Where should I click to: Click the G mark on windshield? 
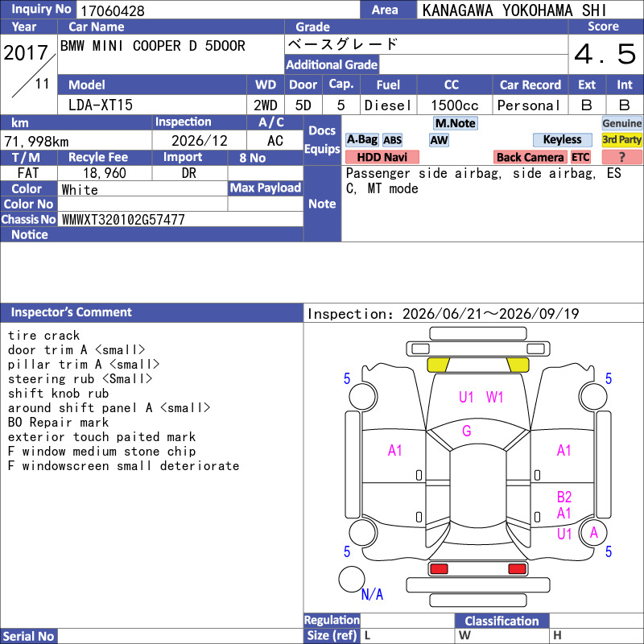[467, 431]
